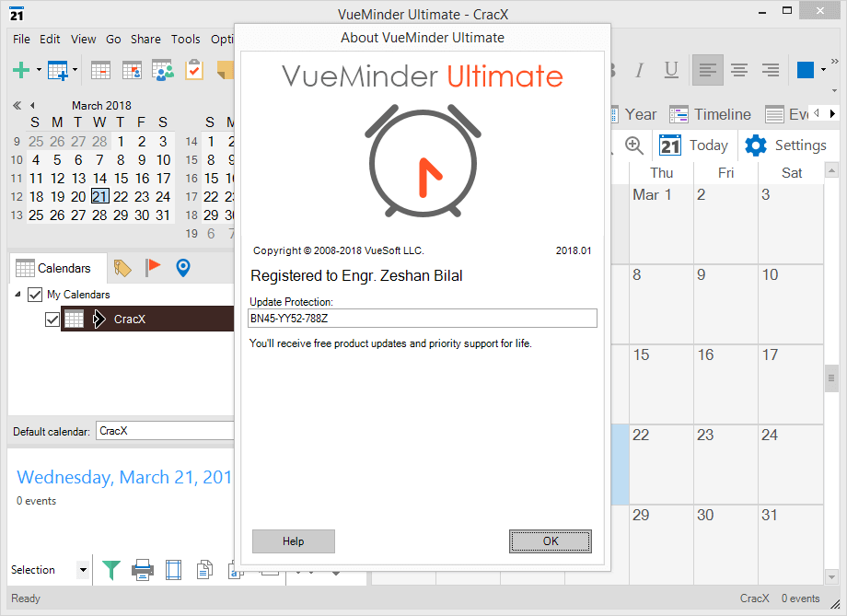Click the calendar icon with red minus
847x616 pixels.
pos(101,70)
